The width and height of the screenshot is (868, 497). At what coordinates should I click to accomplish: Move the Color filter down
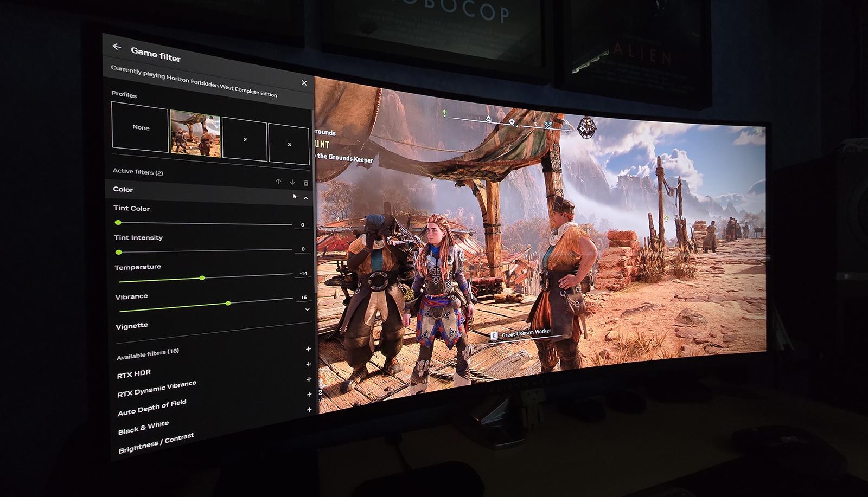[292, 183]
